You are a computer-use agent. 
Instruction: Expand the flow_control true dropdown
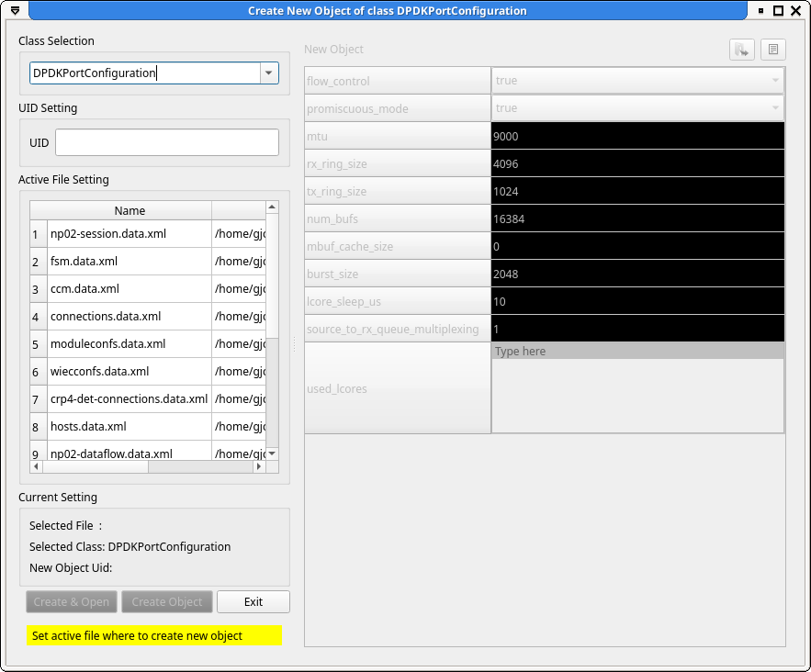pos(637,81)
